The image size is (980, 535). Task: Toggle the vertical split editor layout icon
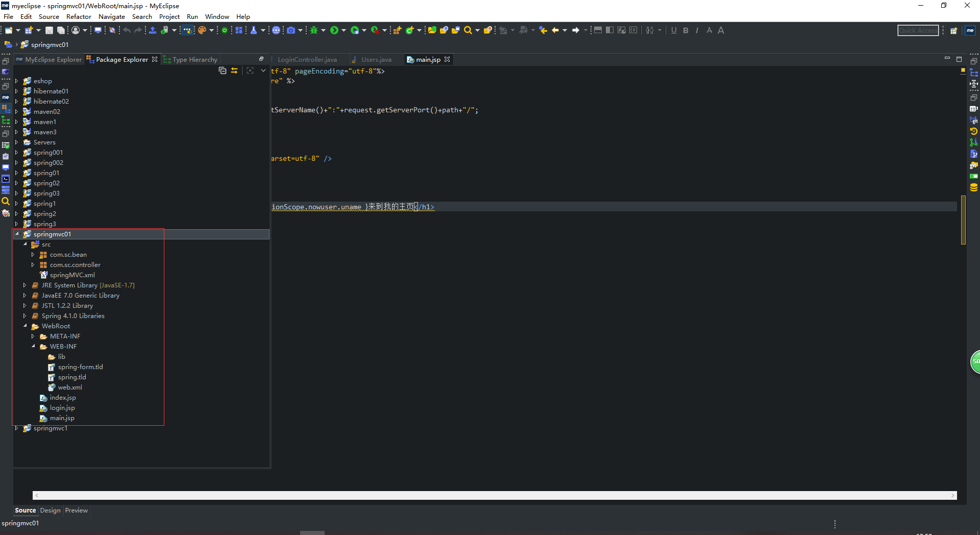pos(609,30)
